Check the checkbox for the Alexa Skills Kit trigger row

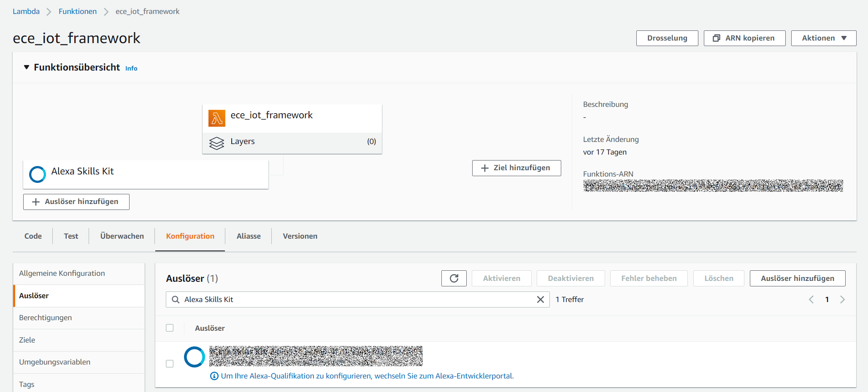[170, 363]
